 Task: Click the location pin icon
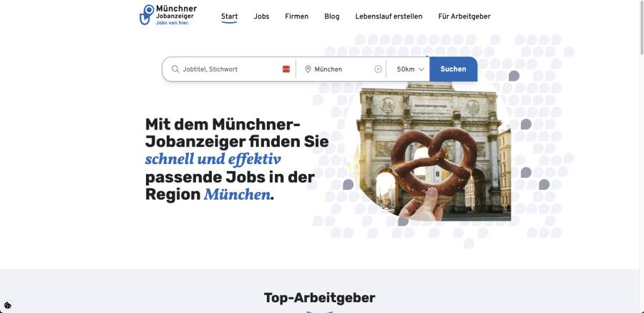click(308, 69)
